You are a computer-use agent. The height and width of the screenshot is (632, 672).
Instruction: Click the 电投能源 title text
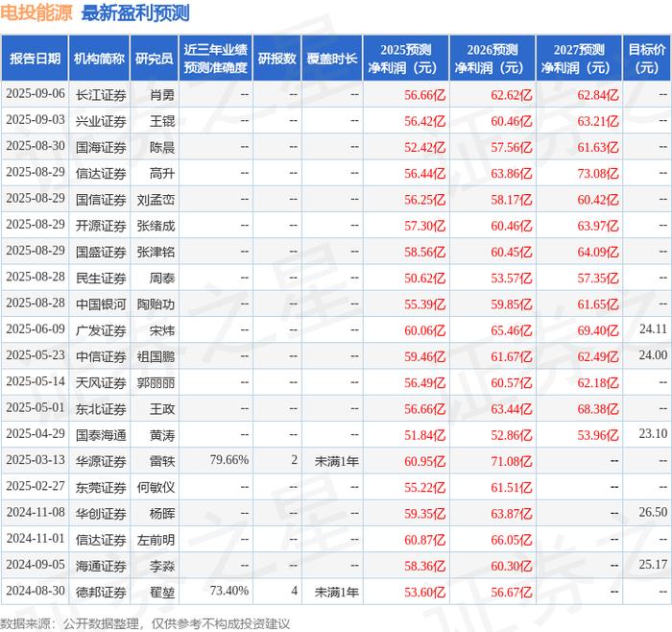point(36,13)
